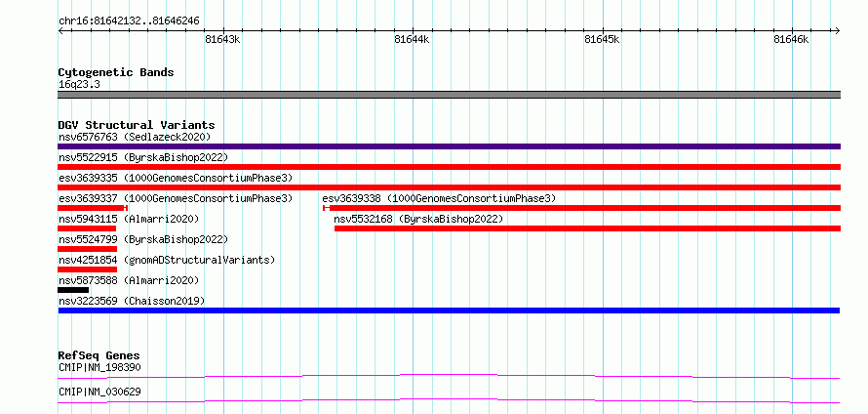Select the nsv5524799 red variant bar
Viewport: 868px width, 414px height.
click(x=88, y=249)
